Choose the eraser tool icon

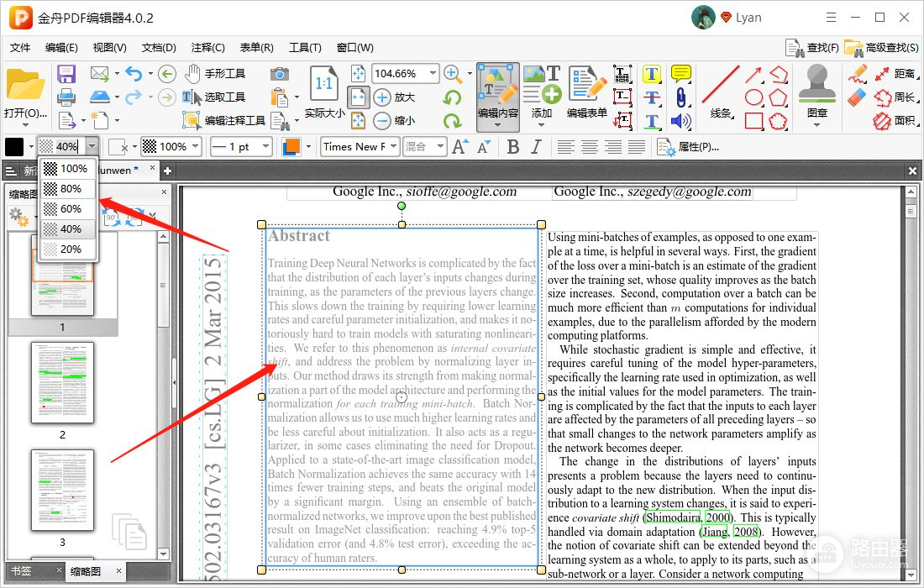coord(856,97)
